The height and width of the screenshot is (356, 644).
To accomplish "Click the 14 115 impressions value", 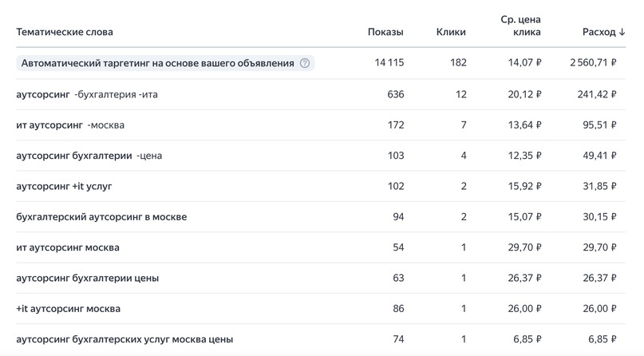I will click(389, 63).
